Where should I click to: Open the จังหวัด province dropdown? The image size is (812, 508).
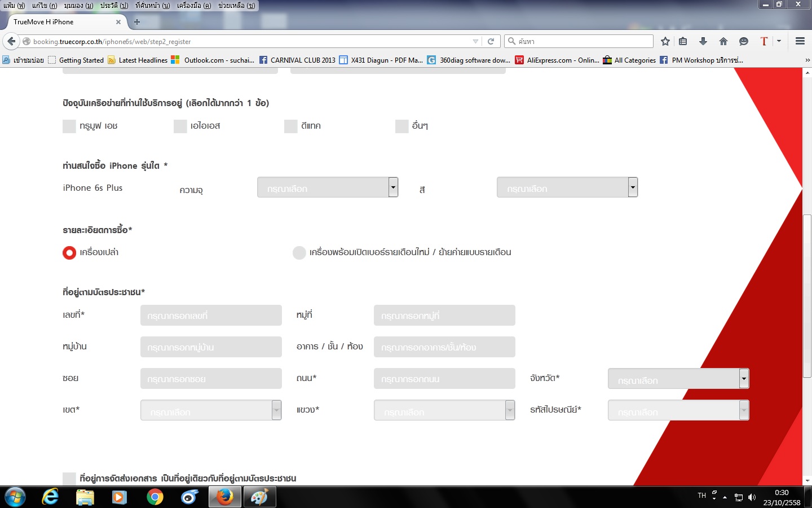(678, 379)
